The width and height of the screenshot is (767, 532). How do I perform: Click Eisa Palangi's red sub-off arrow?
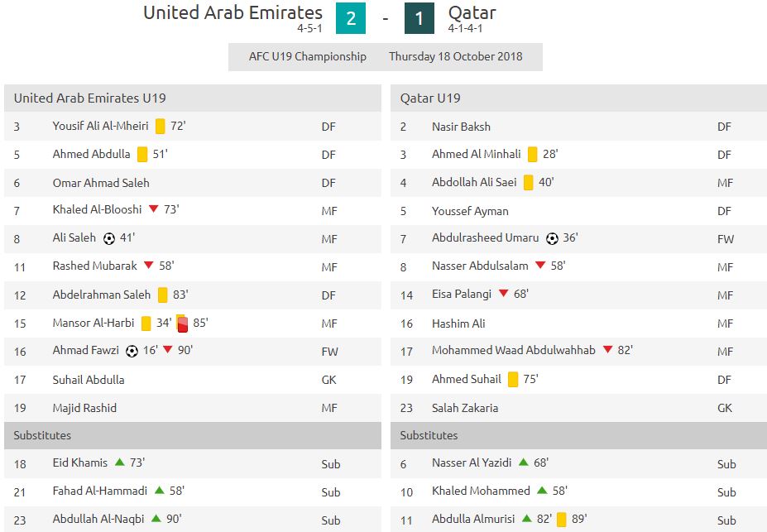(503, 294)
